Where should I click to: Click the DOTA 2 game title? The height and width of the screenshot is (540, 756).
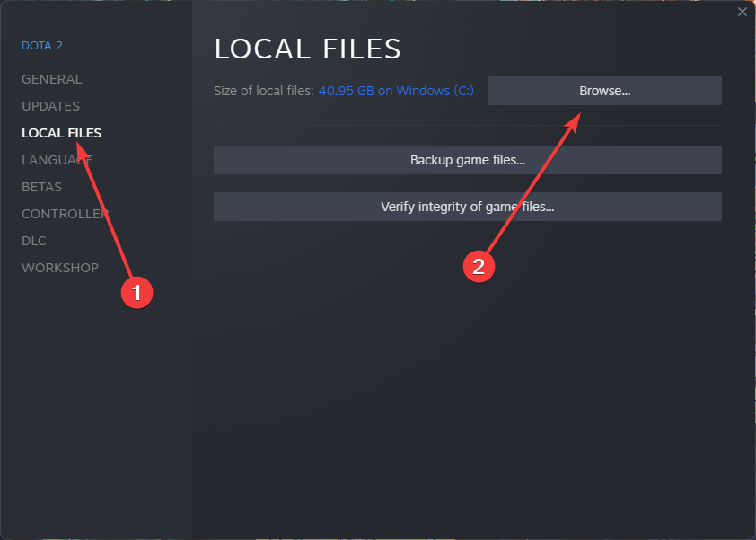pos(42,46)
